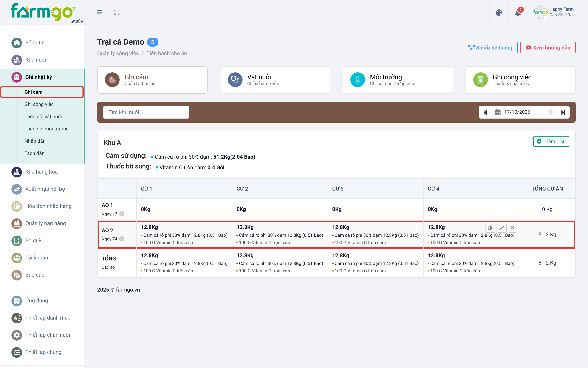Focus the Tìm khu nuôi search field
This screenshot has height=368, width=588.
[146, 112]
